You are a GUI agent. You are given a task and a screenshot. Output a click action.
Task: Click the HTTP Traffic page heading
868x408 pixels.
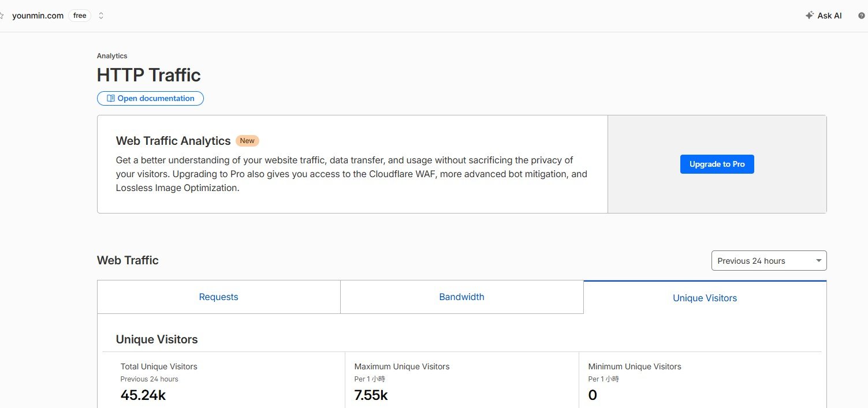(x=149, y=75)
